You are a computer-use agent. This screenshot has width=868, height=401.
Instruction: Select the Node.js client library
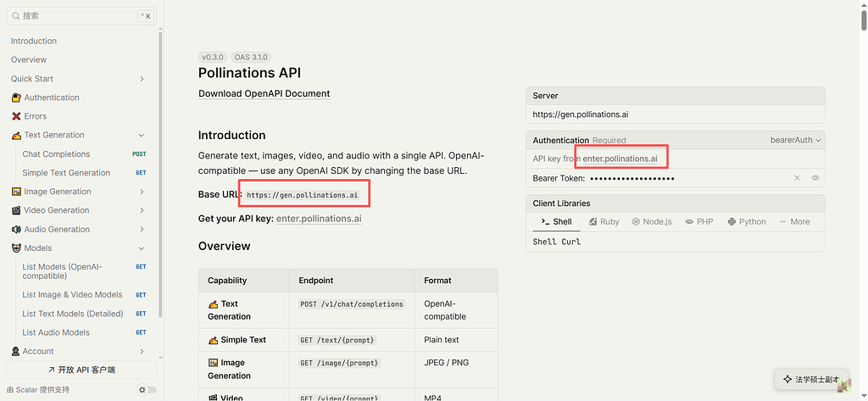coord(652,221)
